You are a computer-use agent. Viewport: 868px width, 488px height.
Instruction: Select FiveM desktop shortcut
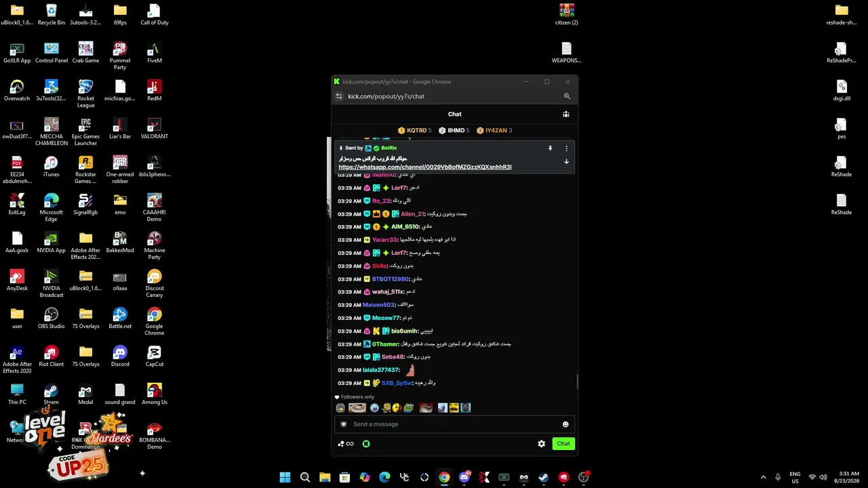154,52
